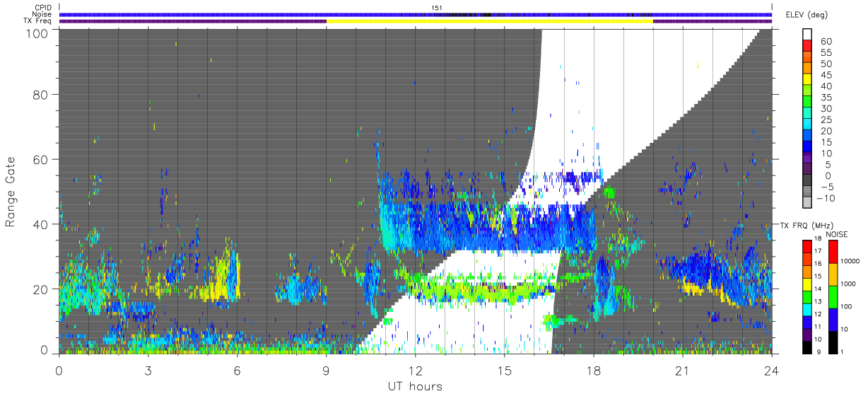
Task: Click TX FRQ colorbar value 17
Action: coord(817,251)
